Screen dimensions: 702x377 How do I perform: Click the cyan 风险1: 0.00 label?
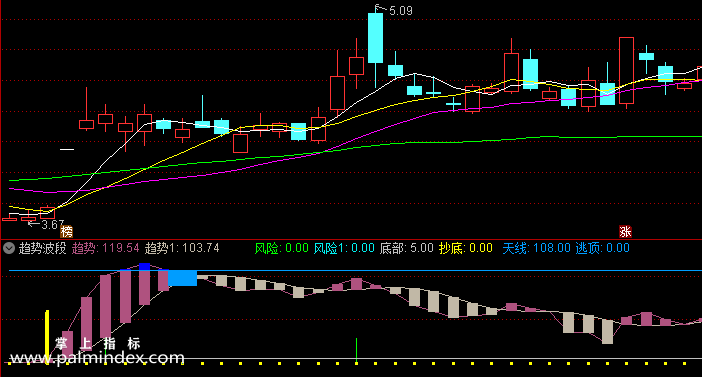[x=344, y=248]
